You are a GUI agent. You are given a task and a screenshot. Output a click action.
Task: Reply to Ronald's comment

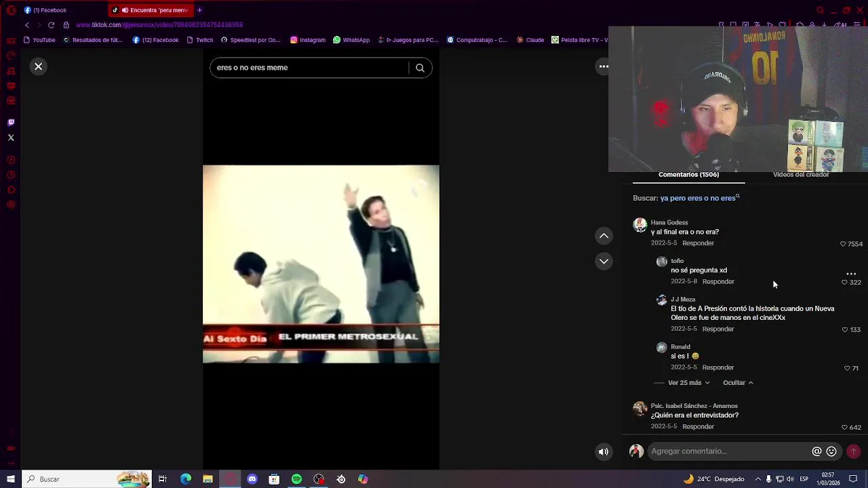pos(718,368)
